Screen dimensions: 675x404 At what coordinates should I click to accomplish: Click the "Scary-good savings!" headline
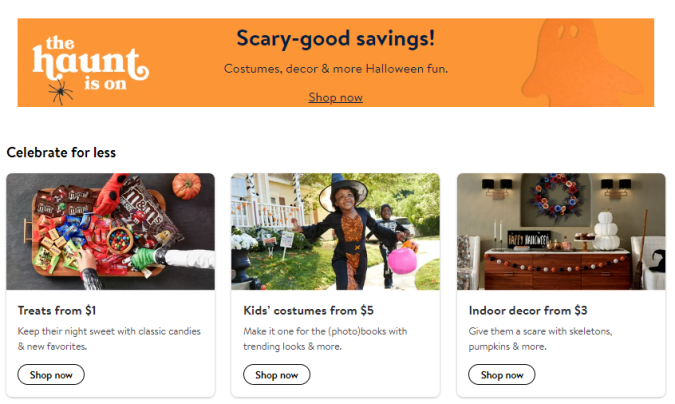(x=335, y=39)
